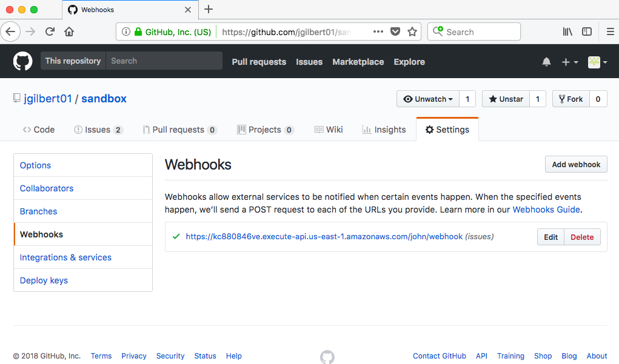This screenshot has width=619, height=364.
Task: Delete the amazonaws webhook
Action: pos(582,237)
